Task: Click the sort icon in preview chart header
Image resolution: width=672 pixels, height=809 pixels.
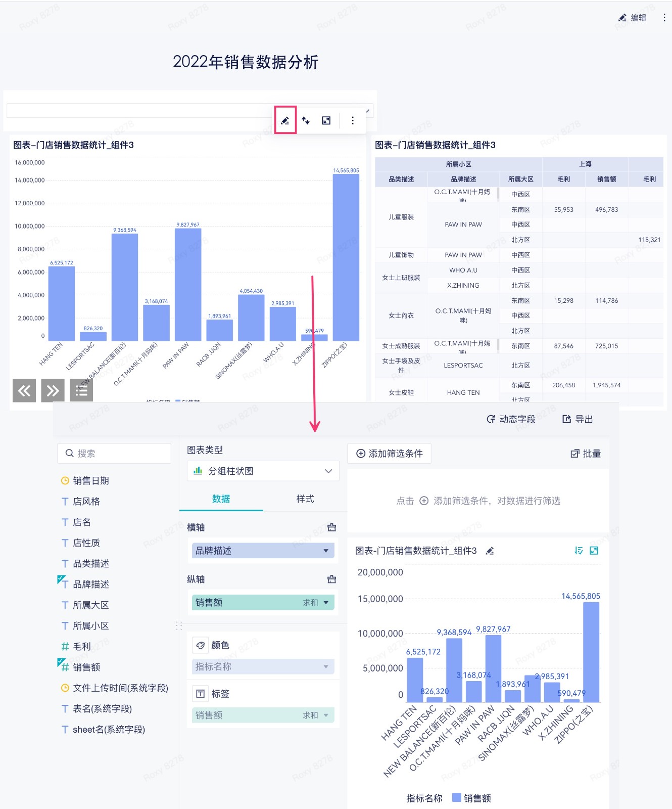Action: point(579,551)
